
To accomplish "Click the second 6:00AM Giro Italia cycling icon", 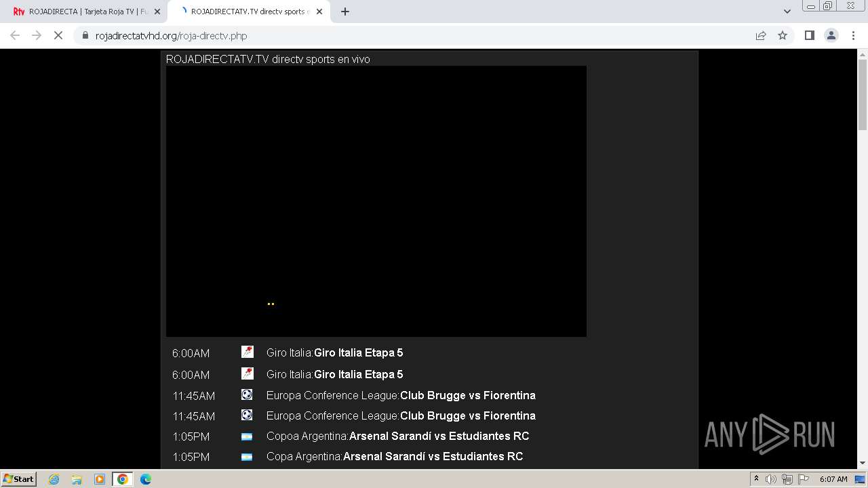I will (248, 373).
